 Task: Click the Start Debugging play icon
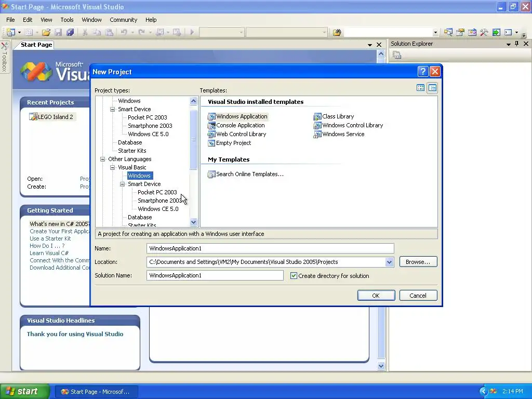click(x=192, y=32)
